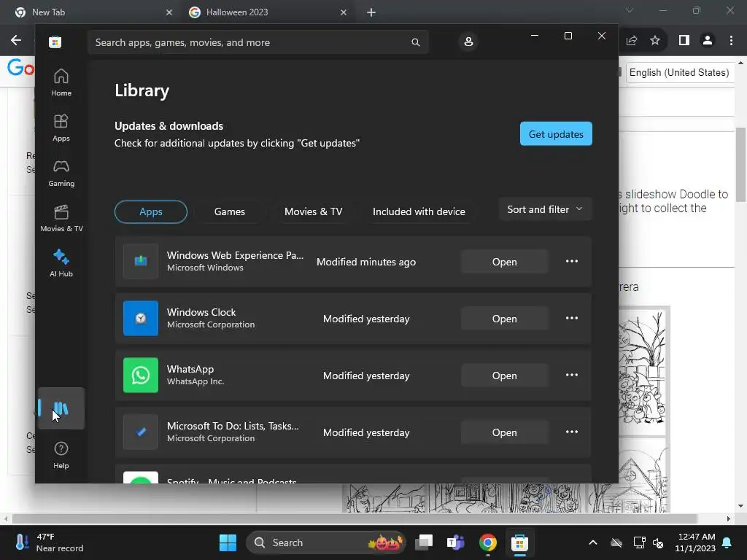Image resolution: width=747 pixels, height=560 pixels.
Task: Select Games filter tab in Library
Action: pos(229,211)
